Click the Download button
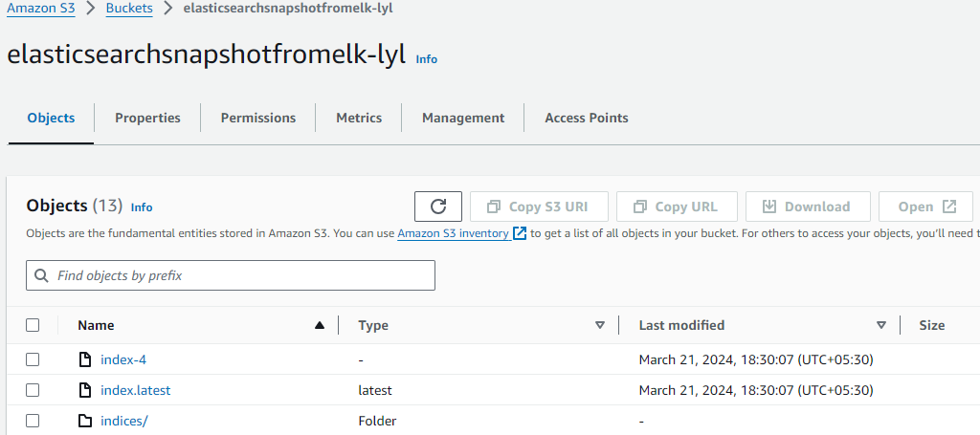Screen dimensions: 980x435 (808, 207)
